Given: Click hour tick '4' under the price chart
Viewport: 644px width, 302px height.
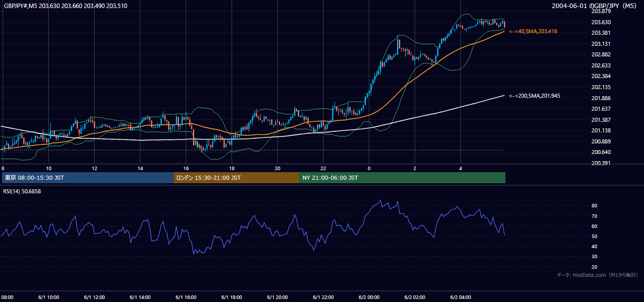Looking at the screenshot, I should [x=461, y=168].
